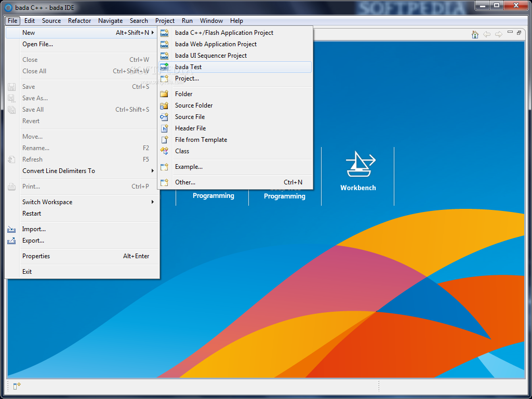This screenshot has width=532, height=399.
Task: Click the forward arrow navigation icon
Action: pyautogui.click(x=498, y=34)
